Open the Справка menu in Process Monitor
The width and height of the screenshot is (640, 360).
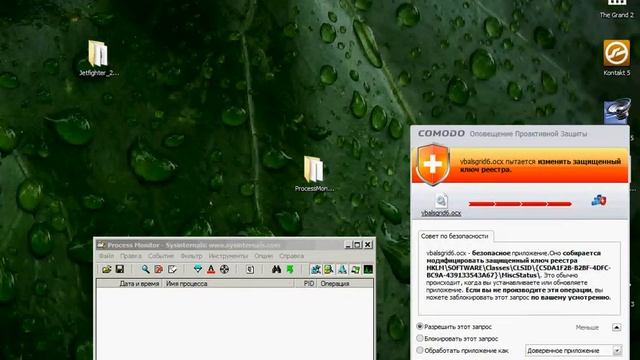[291, 256]
